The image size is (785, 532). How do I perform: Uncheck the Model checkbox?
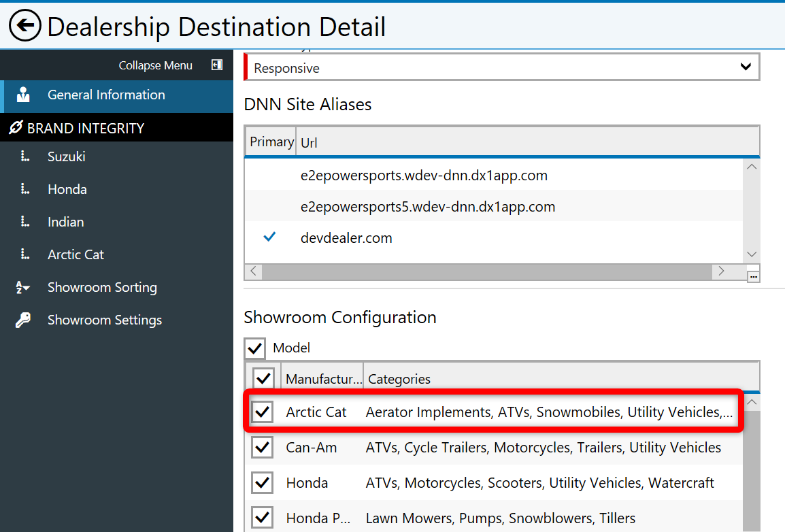pyautogui.click(x=255, y=348)
